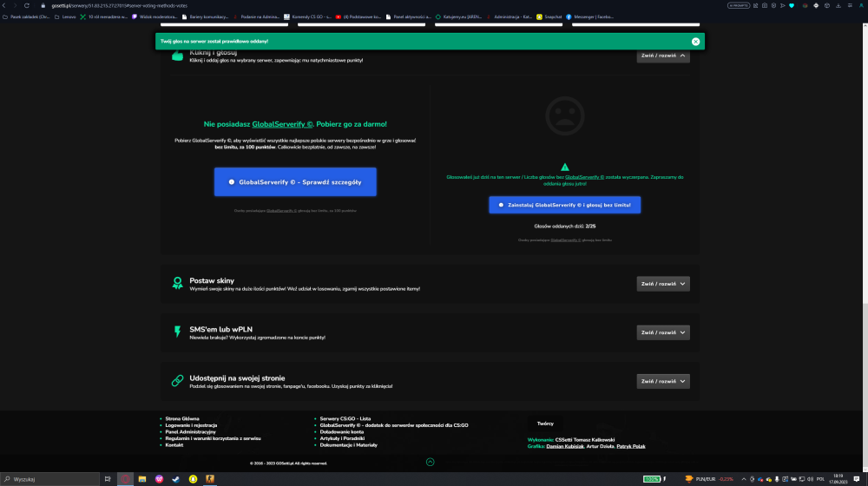Open the Messenger | Facebook bookmark

coord(589,17)
